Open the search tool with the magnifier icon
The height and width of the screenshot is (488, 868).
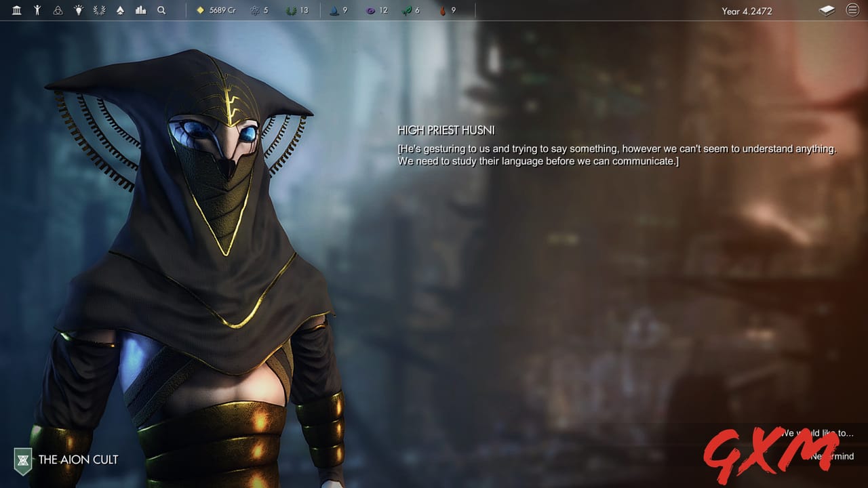coord(161,10)
